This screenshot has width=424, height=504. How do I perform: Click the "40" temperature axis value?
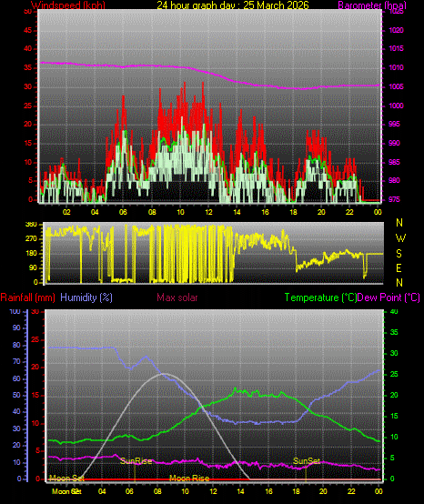click(x=394, y=311)
